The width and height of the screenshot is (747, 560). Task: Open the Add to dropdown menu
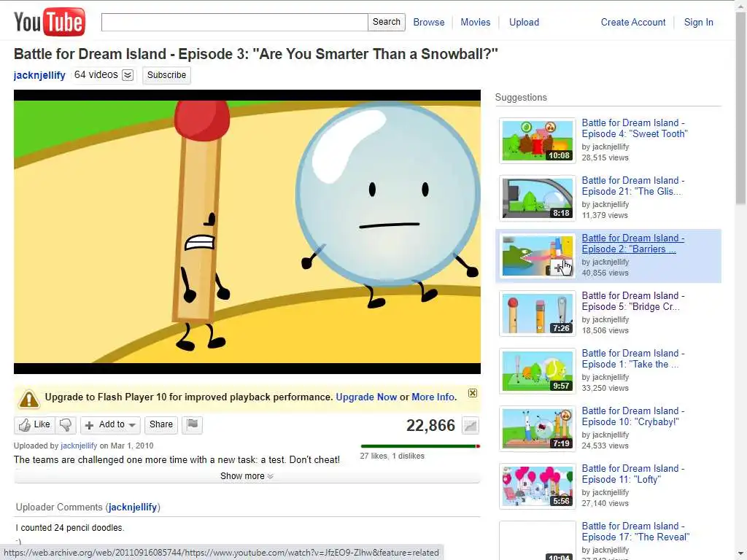(111, 425)
